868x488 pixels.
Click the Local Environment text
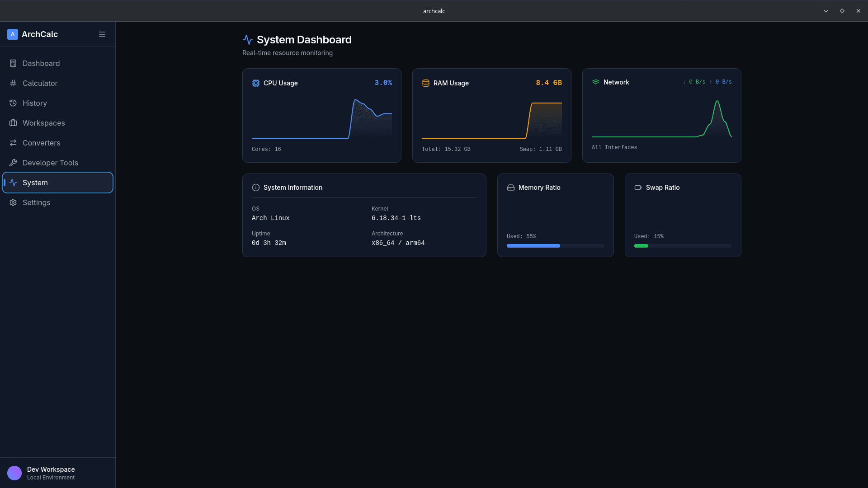pos(51,478)
